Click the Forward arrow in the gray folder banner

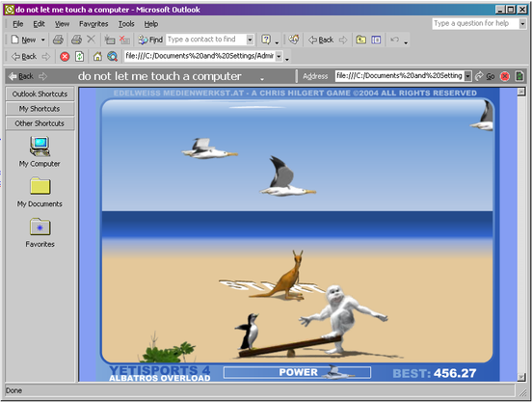42,76
